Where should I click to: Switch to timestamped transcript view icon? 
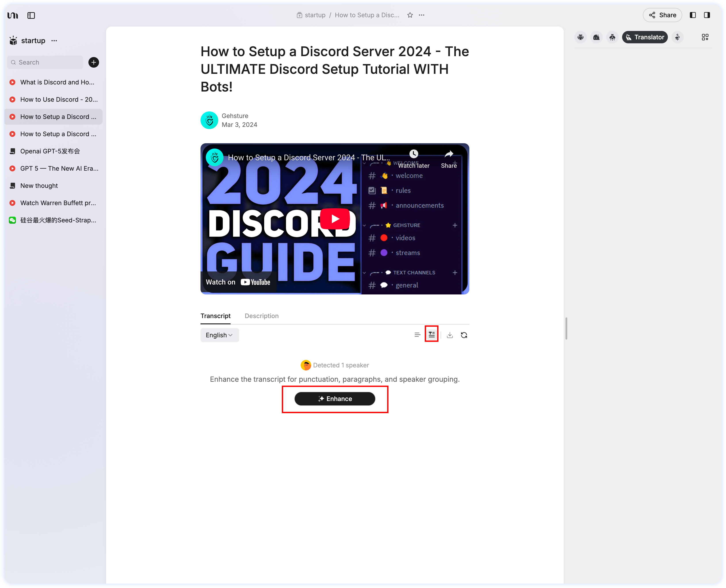tap(432, 335)
